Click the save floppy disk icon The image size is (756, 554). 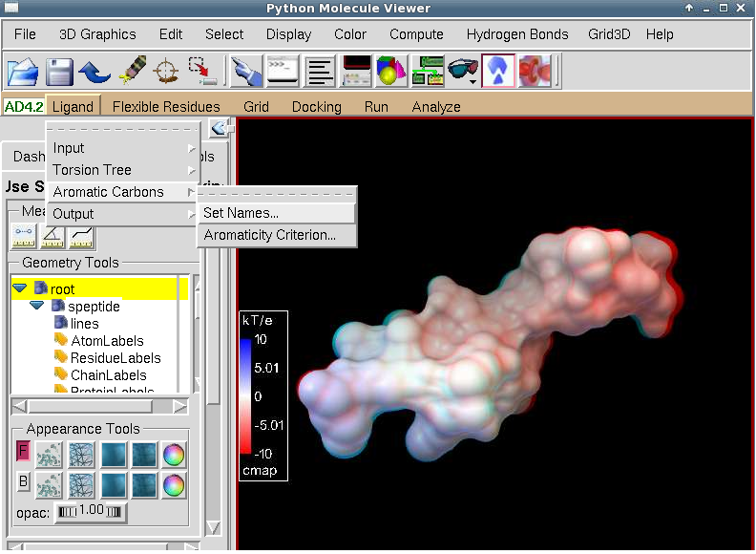point(59,71)
